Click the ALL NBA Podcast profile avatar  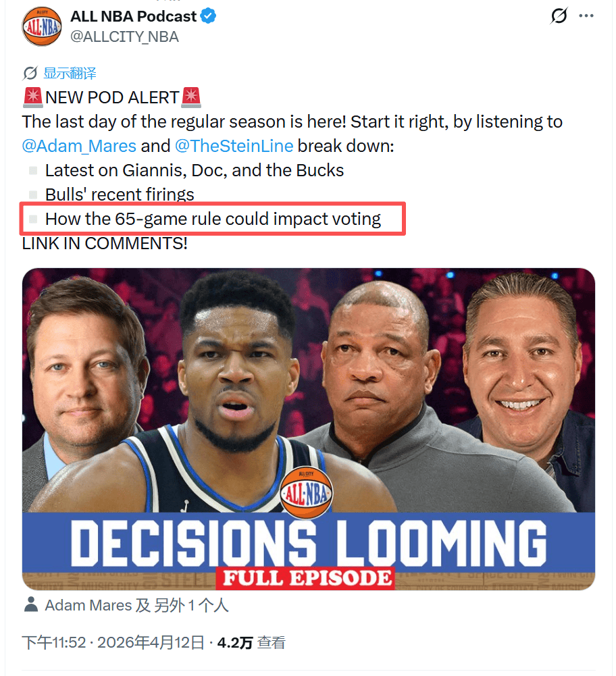click(x=42, y=26)
